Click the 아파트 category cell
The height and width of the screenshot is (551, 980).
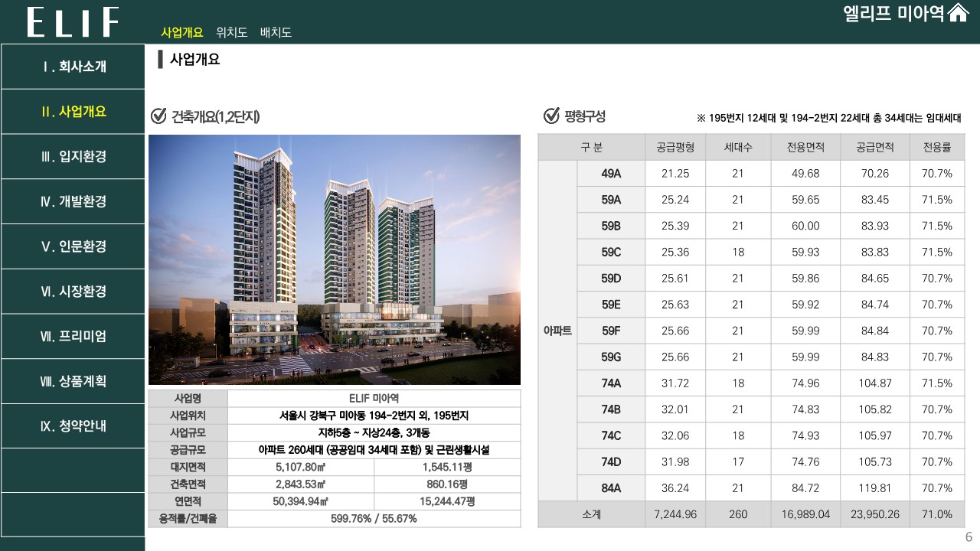(557, 331)
